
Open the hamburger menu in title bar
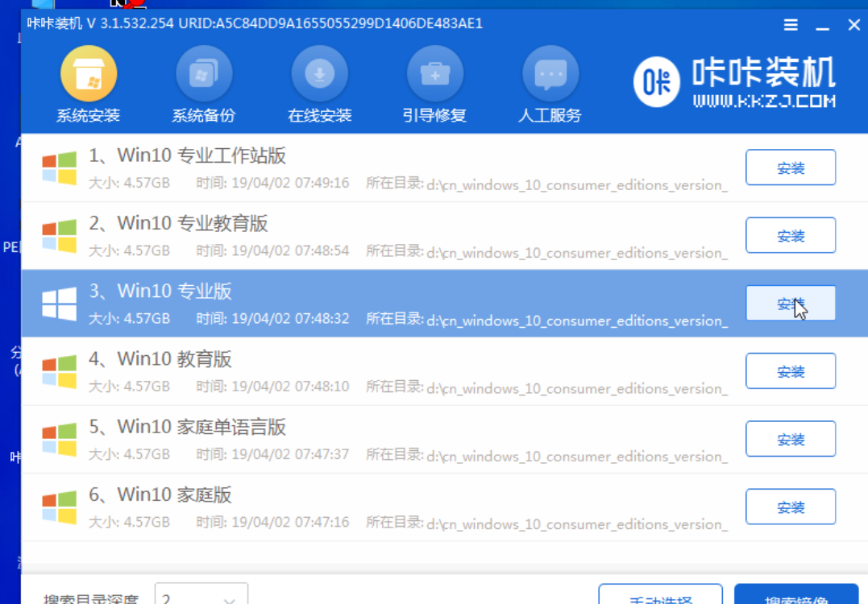pyautogui.click(x=791, y=26)
